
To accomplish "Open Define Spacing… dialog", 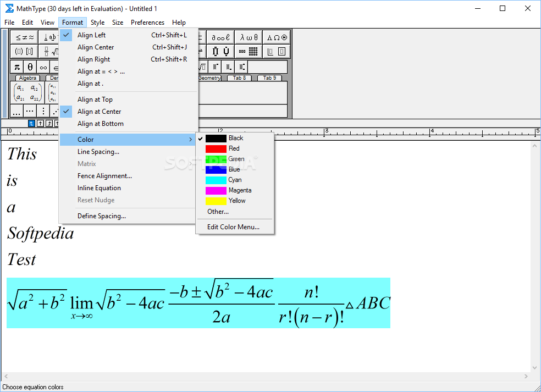I will coord(128,216).
